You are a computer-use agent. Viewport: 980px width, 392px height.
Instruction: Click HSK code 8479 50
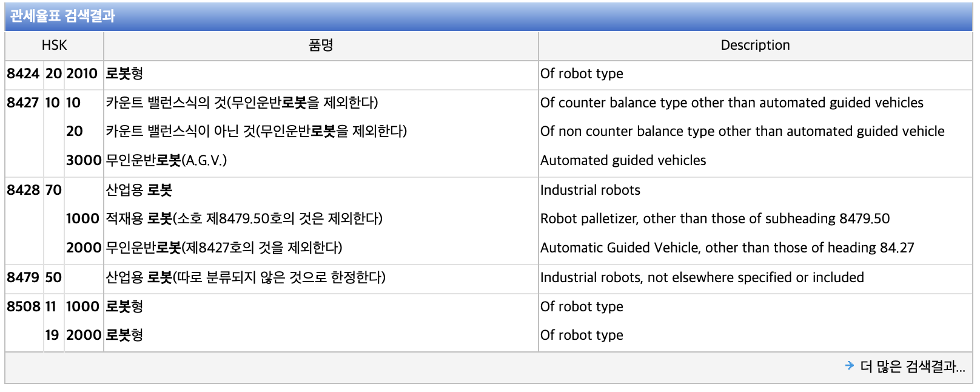pos(35,277)
